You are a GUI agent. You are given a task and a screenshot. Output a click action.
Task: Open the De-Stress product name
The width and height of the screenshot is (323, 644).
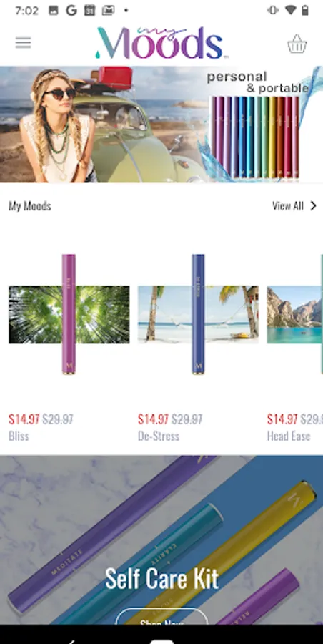pos(159,436)
